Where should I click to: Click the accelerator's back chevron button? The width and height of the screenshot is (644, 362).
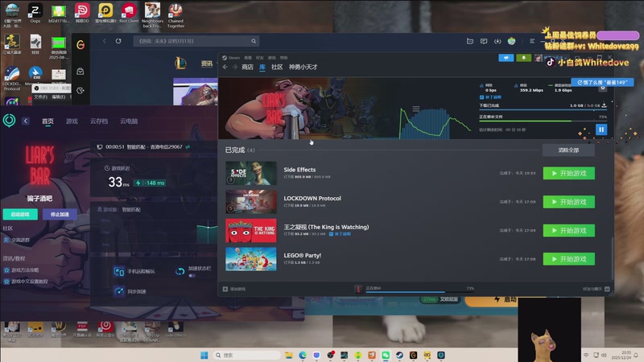coord(26,121)
